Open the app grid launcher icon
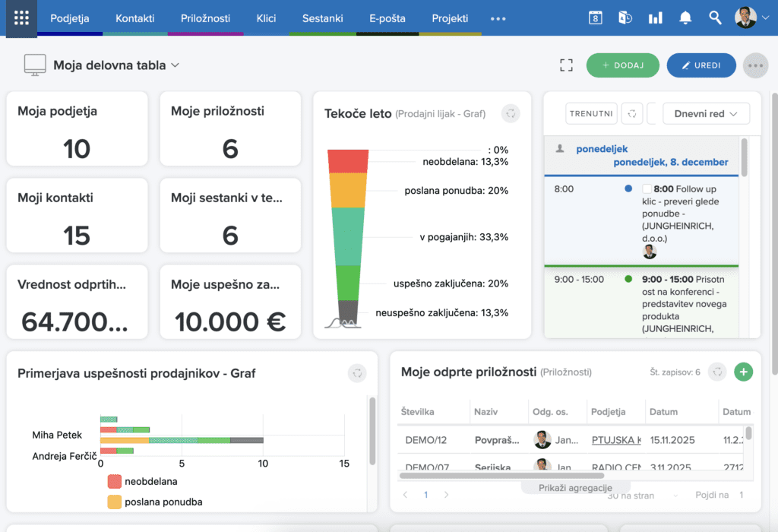 pyautogui.click(x=21, y=18)
